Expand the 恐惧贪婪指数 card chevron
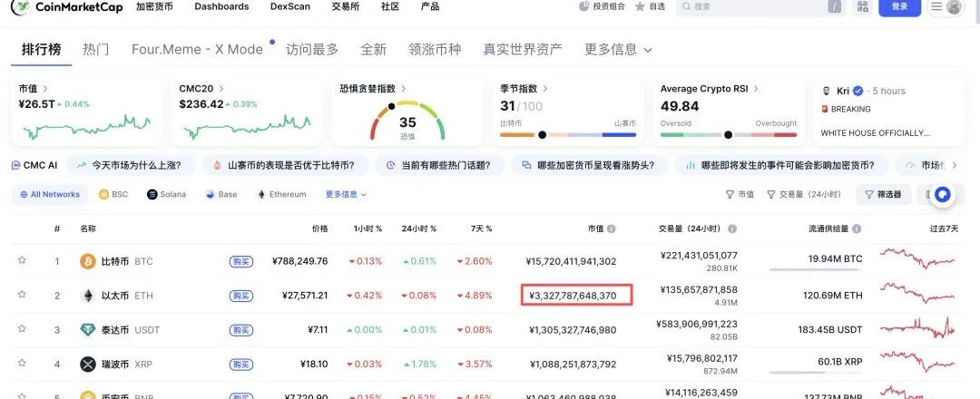 (404, 89)
